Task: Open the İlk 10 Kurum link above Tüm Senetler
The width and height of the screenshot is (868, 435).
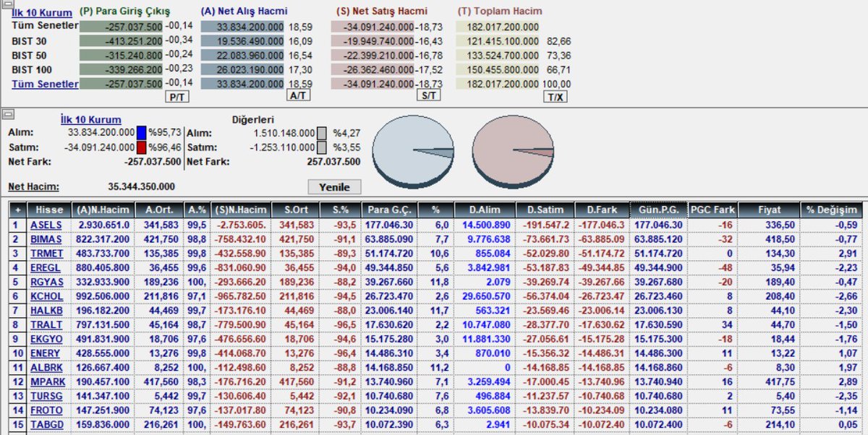Action: [42, 12]
